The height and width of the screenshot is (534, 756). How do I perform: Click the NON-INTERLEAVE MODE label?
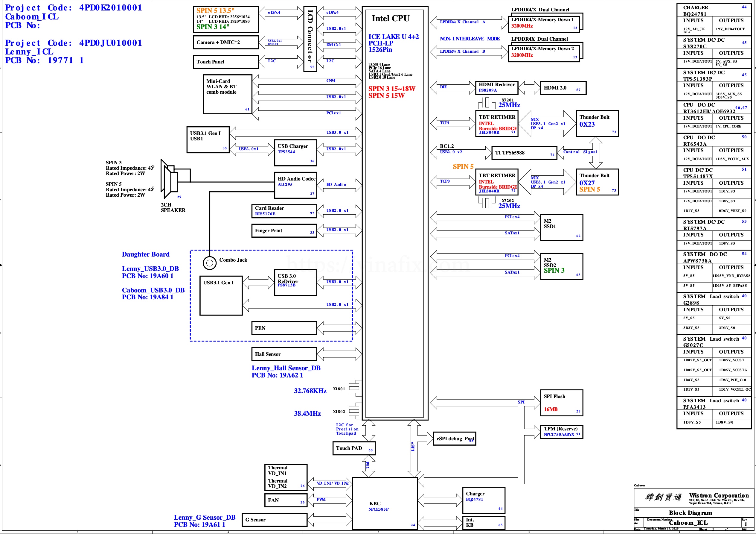[x=470, y=39]
